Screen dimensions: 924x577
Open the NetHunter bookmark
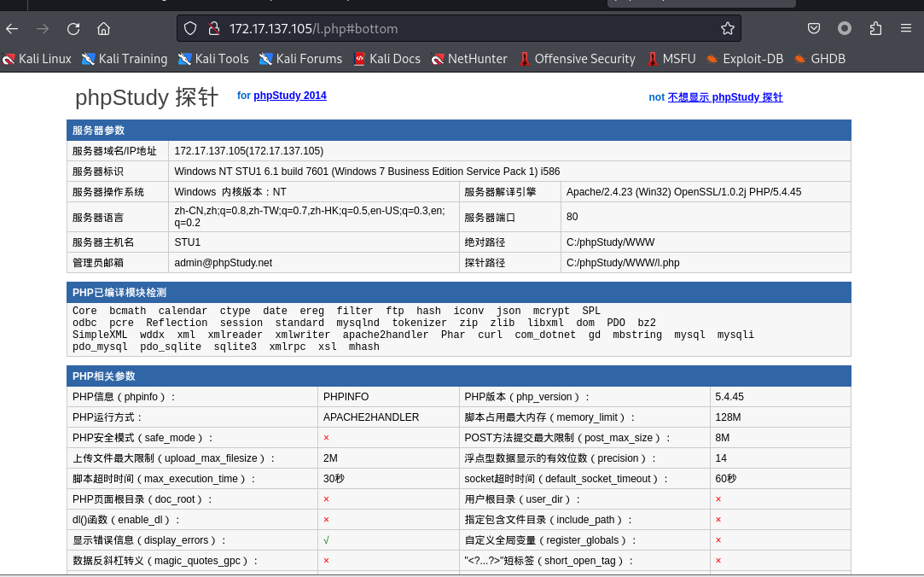click(x=469, y=59)
